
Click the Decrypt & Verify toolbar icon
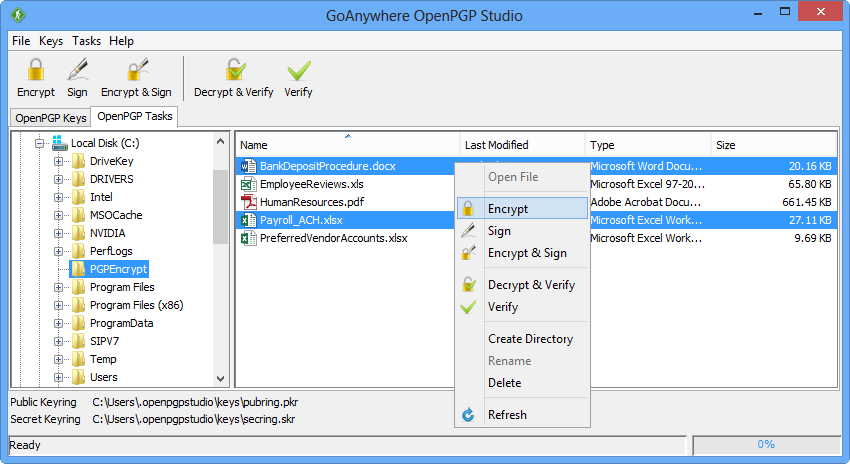click(x=233, y=72)
